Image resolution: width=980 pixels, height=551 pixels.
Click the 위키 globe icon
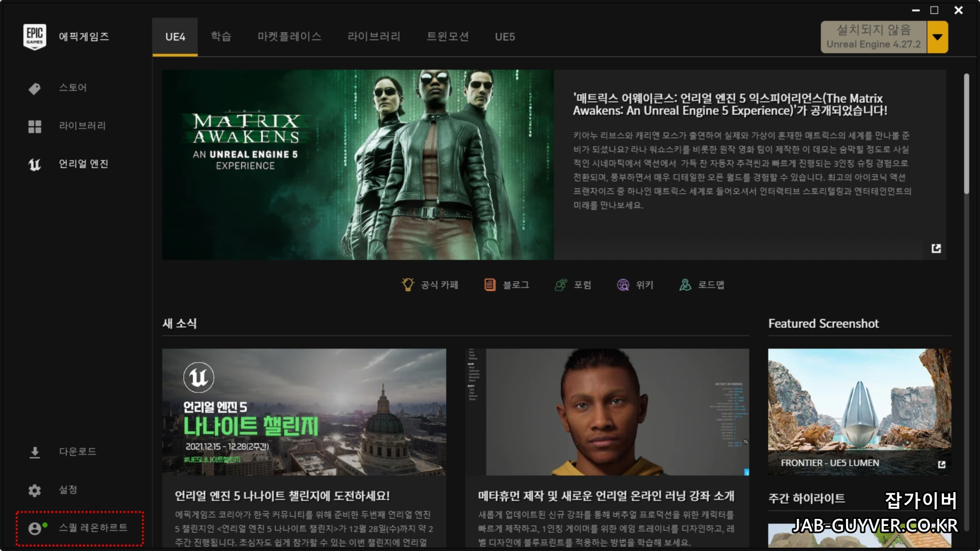[x=623, y=285]
